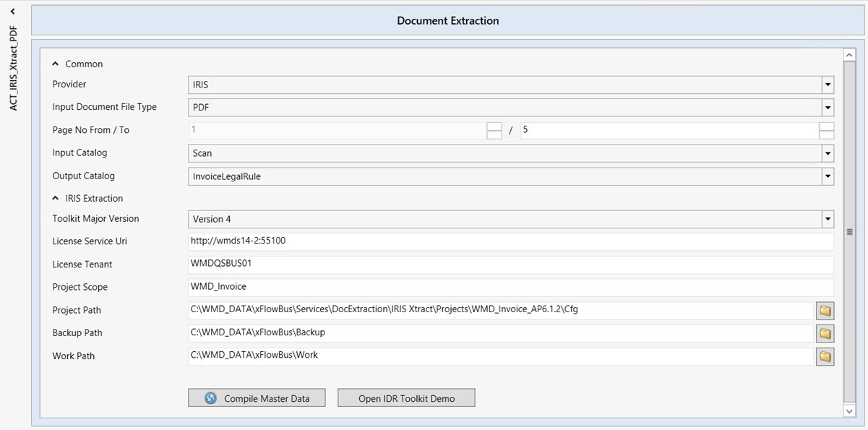Open the folder browser for Project Path

825,310
